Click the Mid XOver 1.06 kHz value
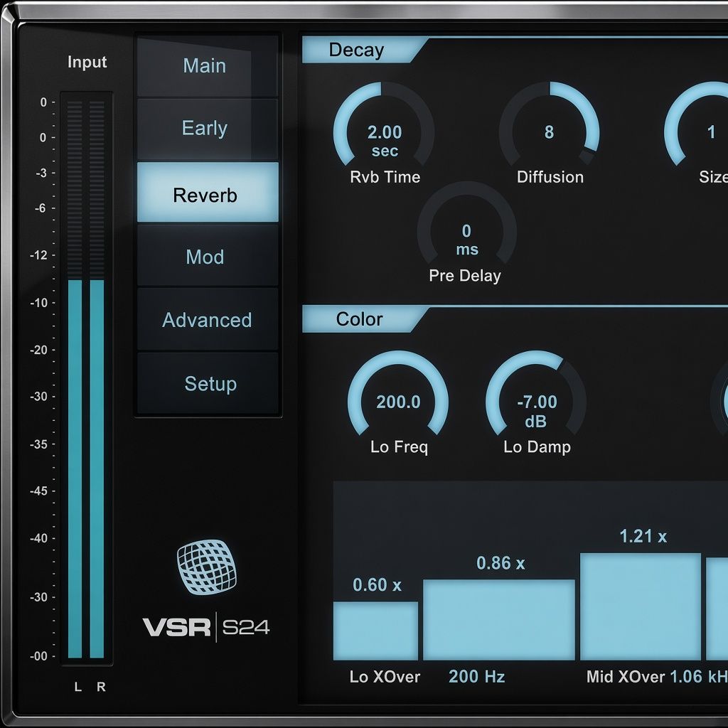This screenshot has height=728, width=728. click(699, 677)
